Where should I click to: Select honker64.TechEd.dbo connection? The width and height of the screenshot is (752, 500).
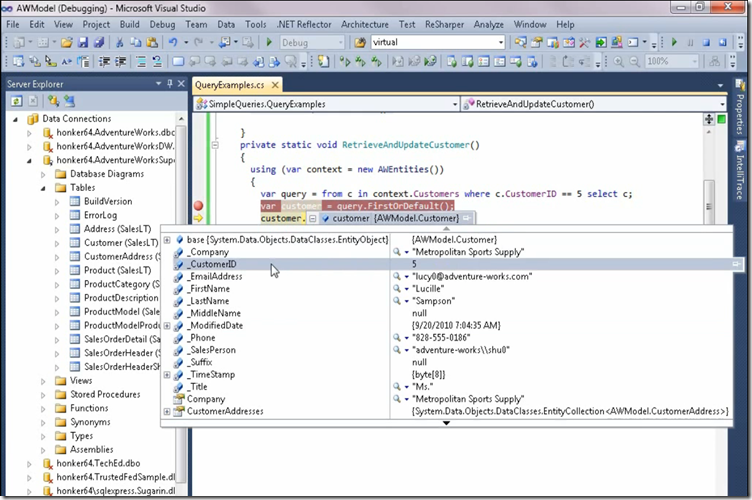[98, 464]
